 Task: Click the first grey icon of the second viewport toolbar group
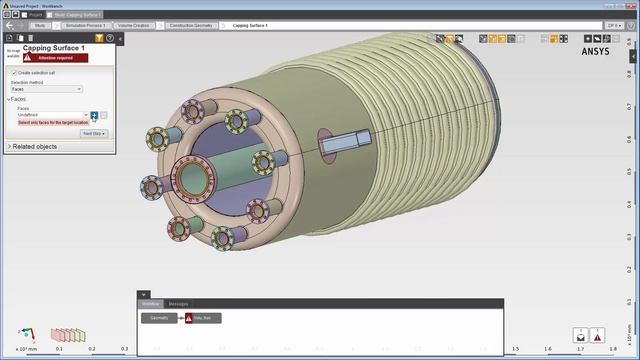click(483, 39)
